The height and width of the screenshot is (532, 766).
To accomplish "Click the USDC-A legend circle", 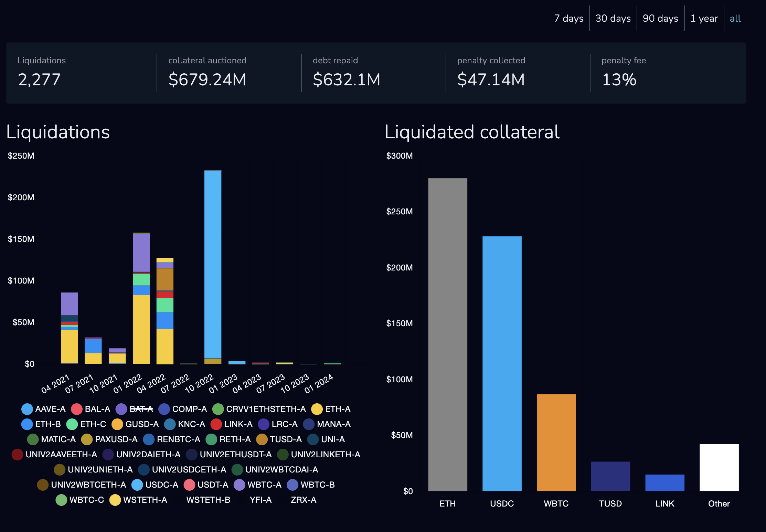I will pyautogui.click(x=137, y=485).
